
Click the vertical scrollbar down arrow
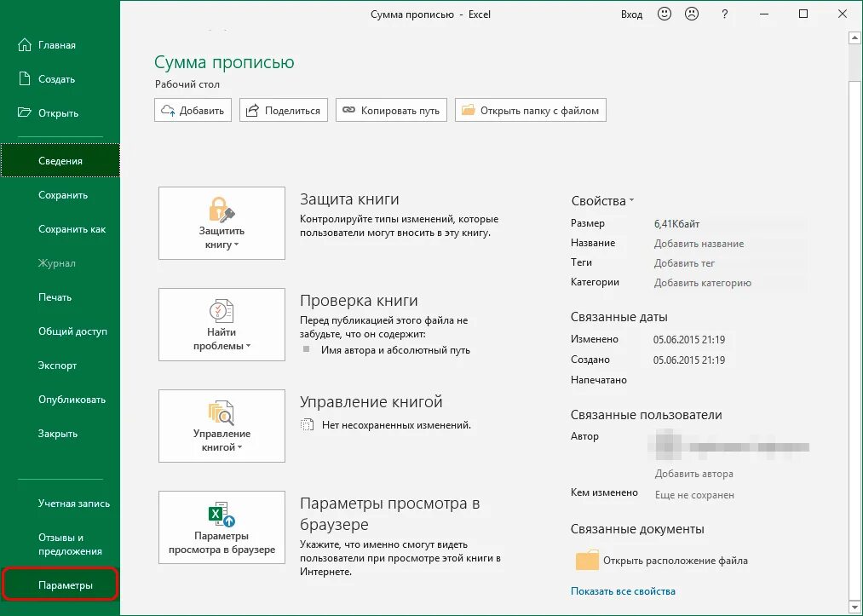tap(854, 607)
